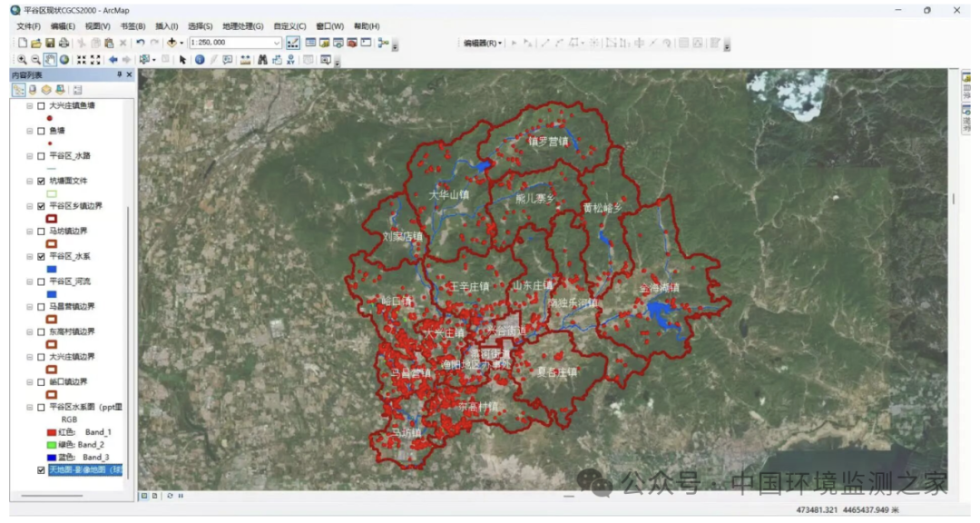
Task: Open the 书签(B) menu
Action: (133, 26)
